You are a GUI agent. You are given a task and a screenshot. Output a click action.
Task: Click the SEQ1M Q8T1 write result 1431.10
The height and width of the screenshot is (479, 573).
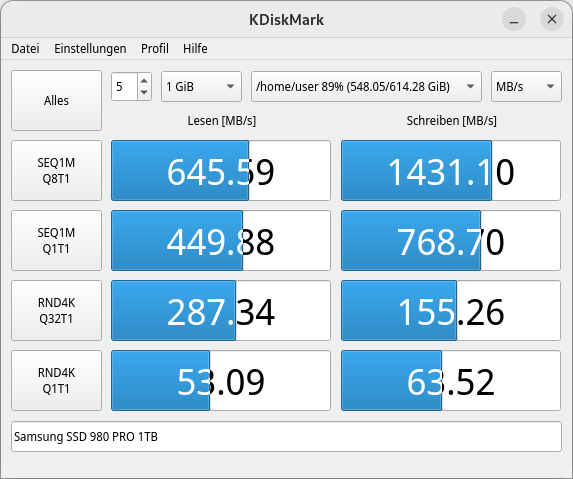pyautogui.click(x=451, y=171)
